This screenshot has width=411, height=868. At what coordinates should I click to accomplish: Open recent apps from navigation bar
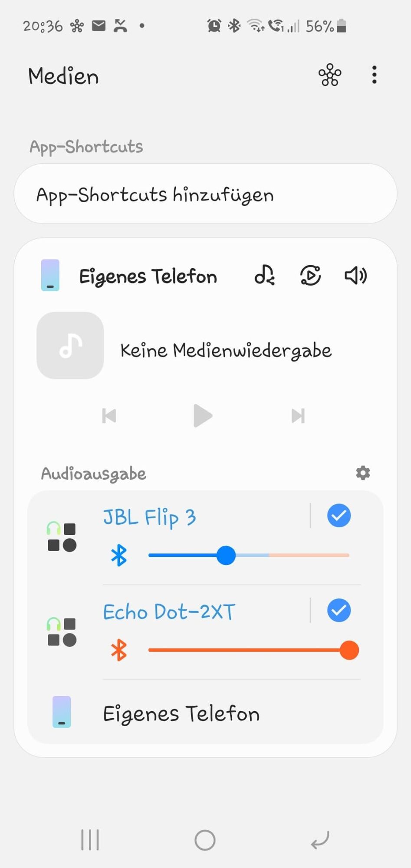tap(90, 840)
